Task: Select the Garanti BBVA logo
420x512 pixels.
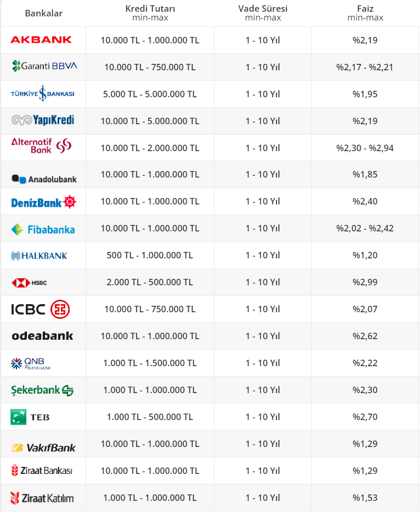Action: click(x=44, y=66)
